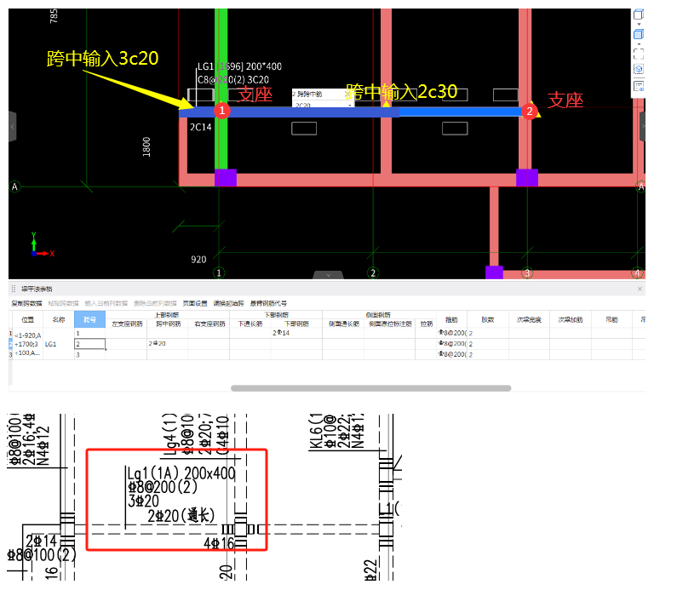700x613 pixels.
Task: Close the beam table panel
Action: (640, 289)
